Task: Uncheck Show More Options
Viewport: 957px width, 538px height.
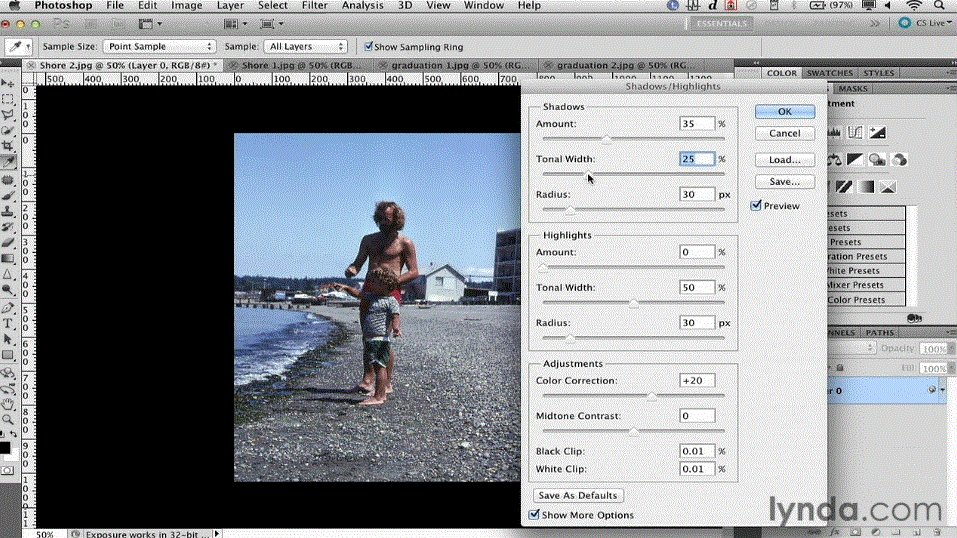Action: 534,514
